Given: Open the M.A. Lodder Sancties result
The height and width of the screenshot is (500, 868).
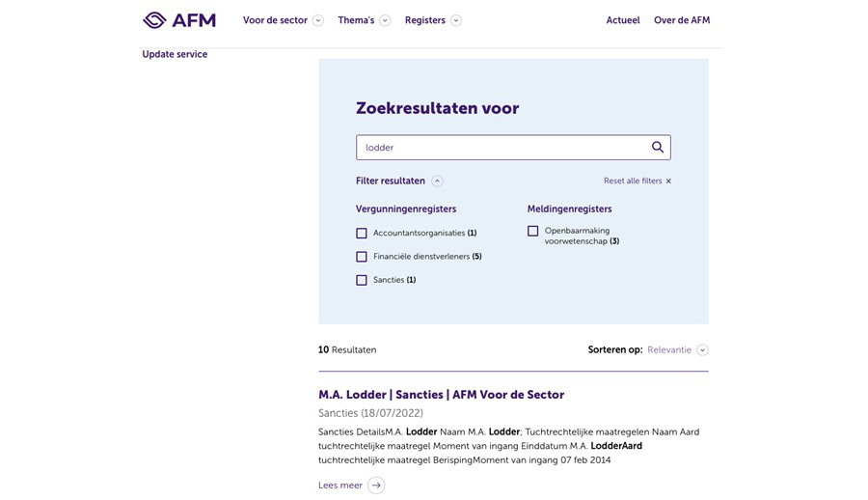Looking at the screenshot, I should 441,395.
